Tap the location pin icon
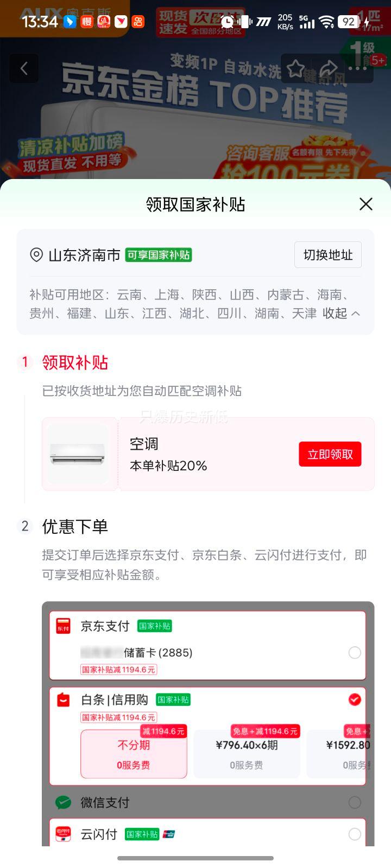 pos(36,255)
